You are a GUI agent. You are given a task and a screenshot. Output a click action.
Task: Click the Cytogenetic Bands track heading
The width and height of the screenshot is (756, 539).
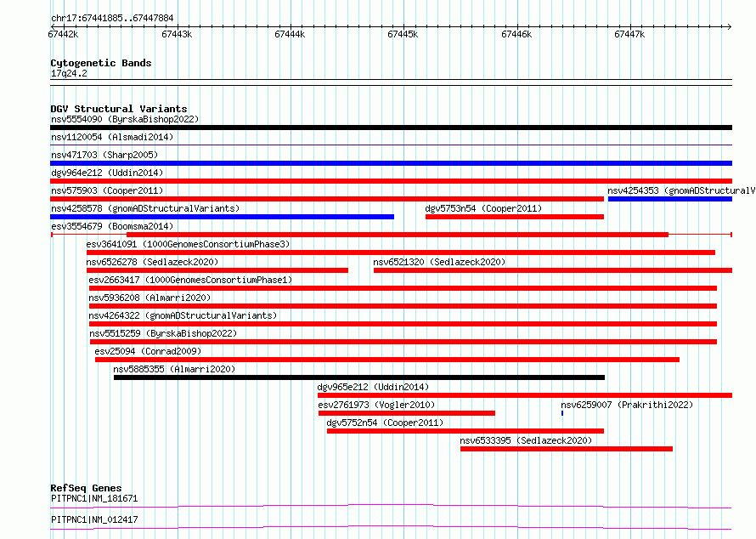(101, 63)
